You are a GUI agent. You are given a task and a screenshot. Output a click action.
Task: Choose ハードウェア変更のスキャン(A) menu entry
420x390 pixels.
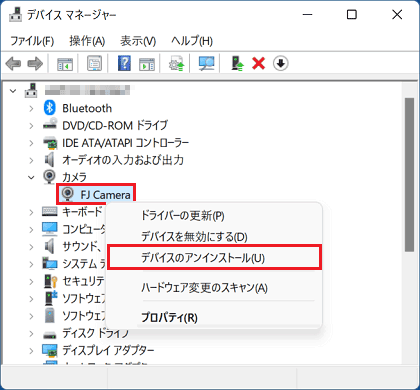[214, 287]
